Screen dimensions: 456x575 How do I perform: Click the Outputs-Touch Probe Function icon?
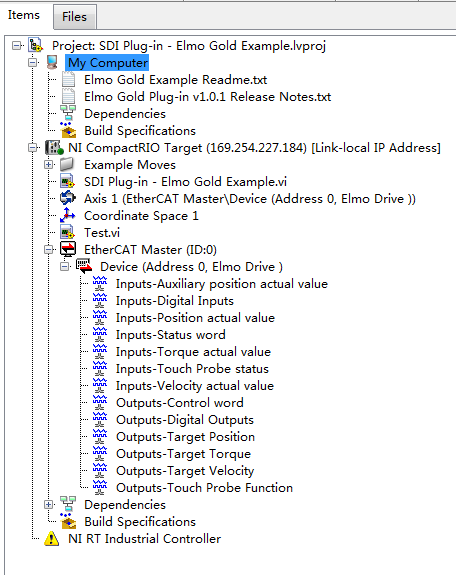100,488
